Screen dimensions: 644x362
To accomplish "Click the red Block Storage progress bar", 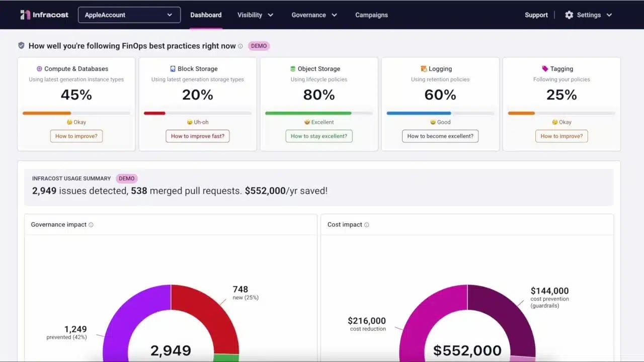I will [x=154, y=113].
